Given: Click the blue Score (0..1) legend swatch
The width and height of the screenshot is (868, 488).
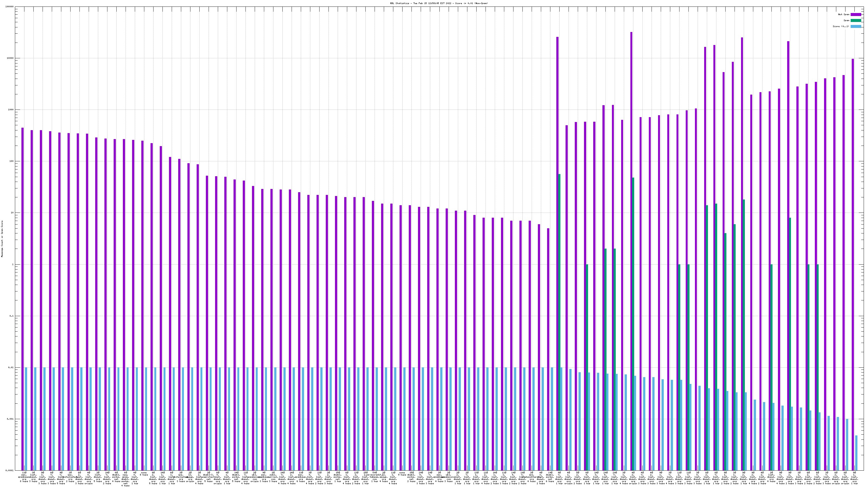Looking at the screenshot, I should (856, 26).
